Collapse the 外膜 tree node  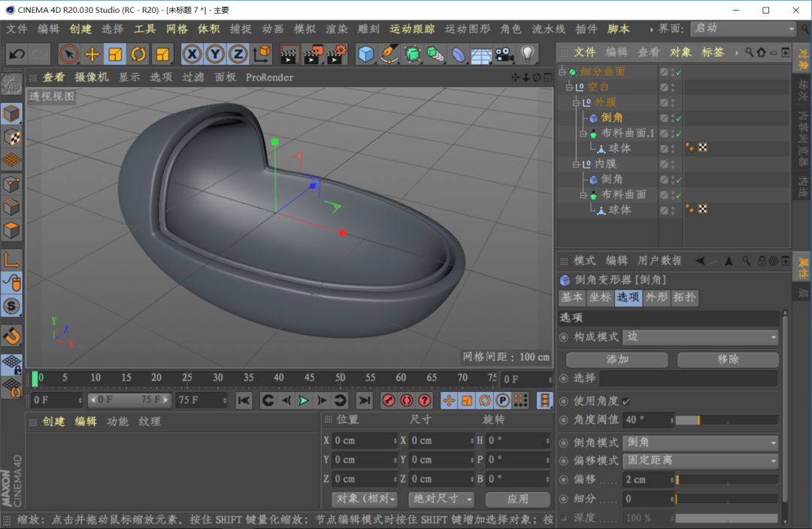pos(577,102)
